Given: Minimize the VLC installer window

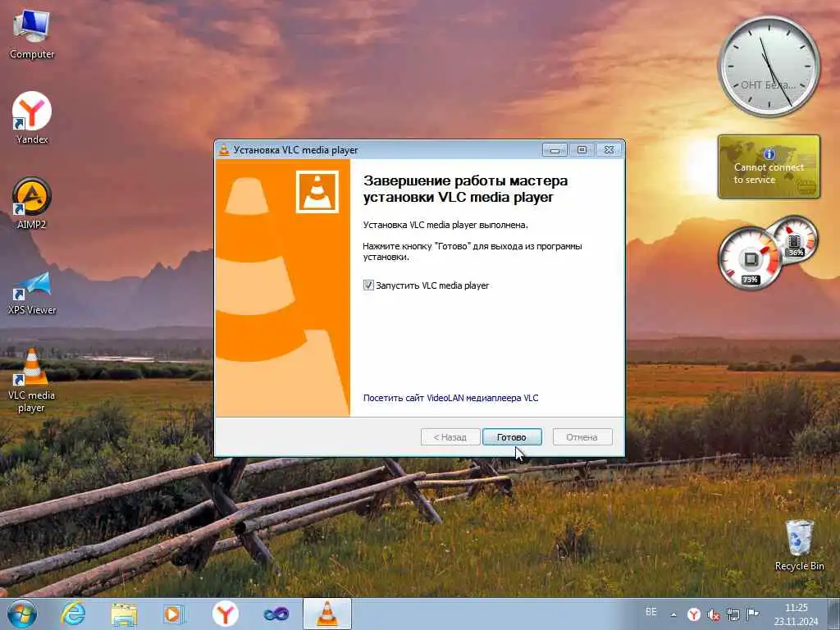Looking at the screenshot, I should [555, 150].
